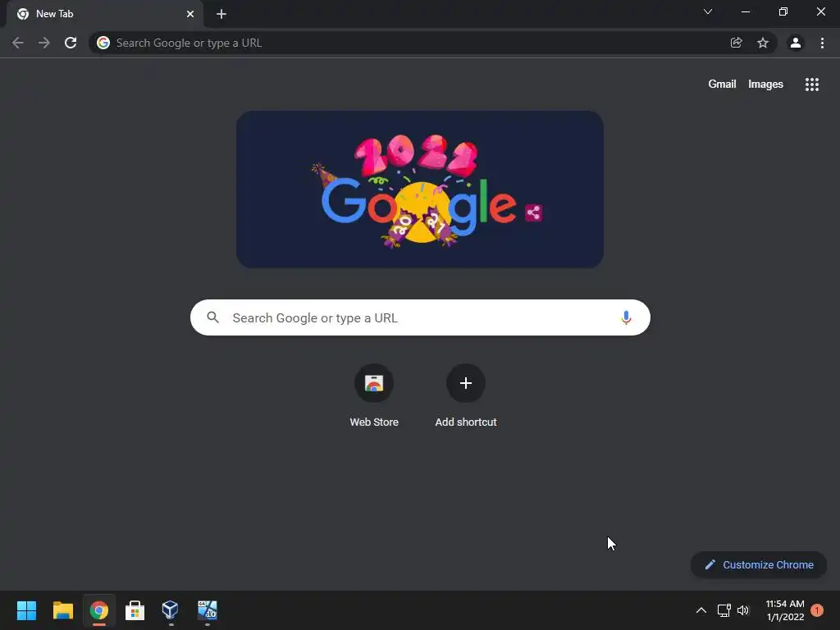
Task: Show hidden system tray icons
Action: coord(701,610)
